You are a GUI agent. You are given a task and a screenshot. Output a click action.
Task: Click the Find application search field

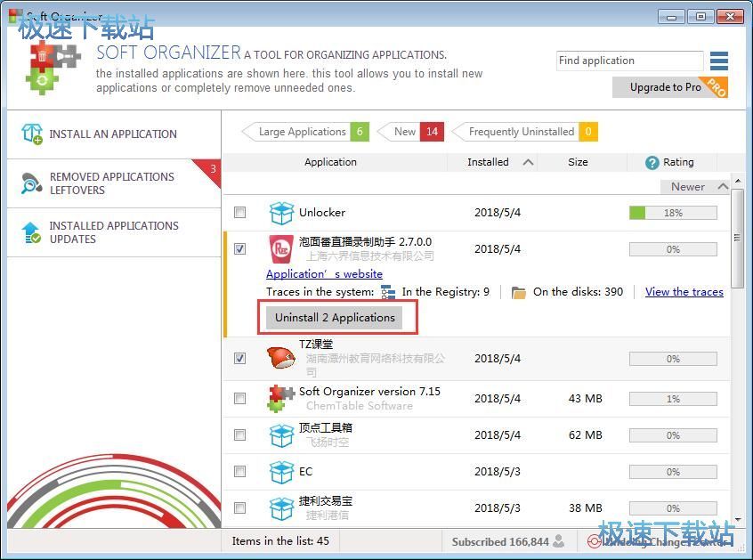point(629,61)
